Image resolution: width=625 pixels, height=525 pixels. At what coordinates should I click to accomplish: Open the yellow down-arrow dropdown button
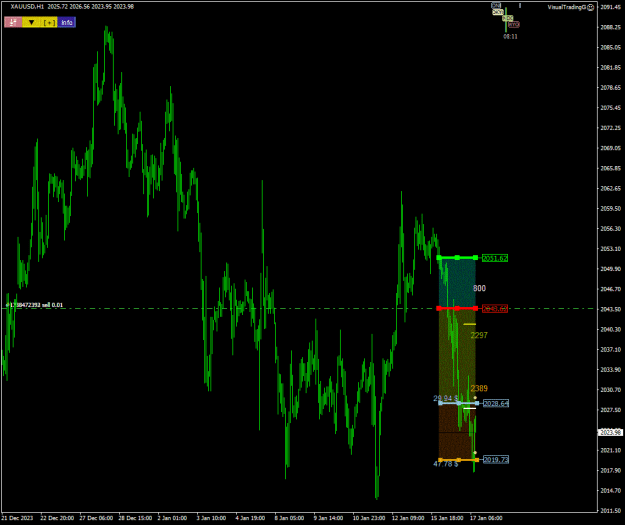(31, 22)
